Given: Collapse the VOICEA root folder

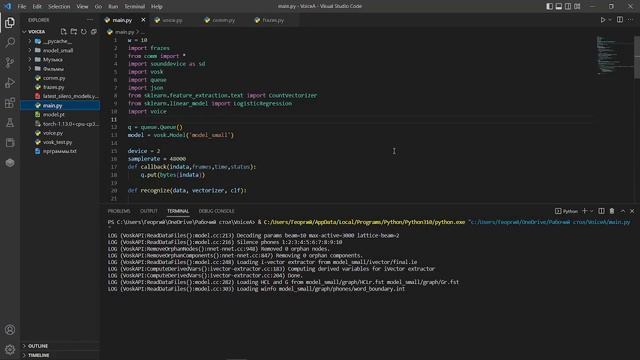Looking at the screenshot, I should coord(24,31).
